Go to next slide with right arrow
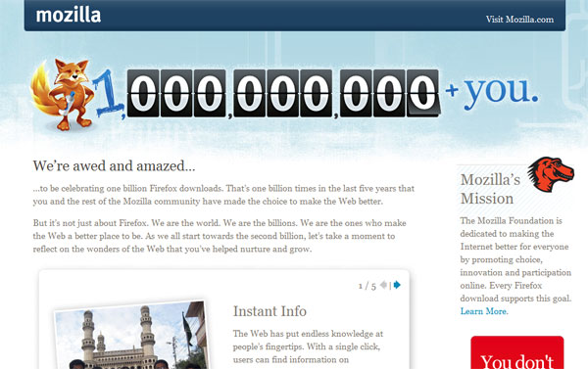This screenshot has height=369, width=588. (x=397, y=285)
